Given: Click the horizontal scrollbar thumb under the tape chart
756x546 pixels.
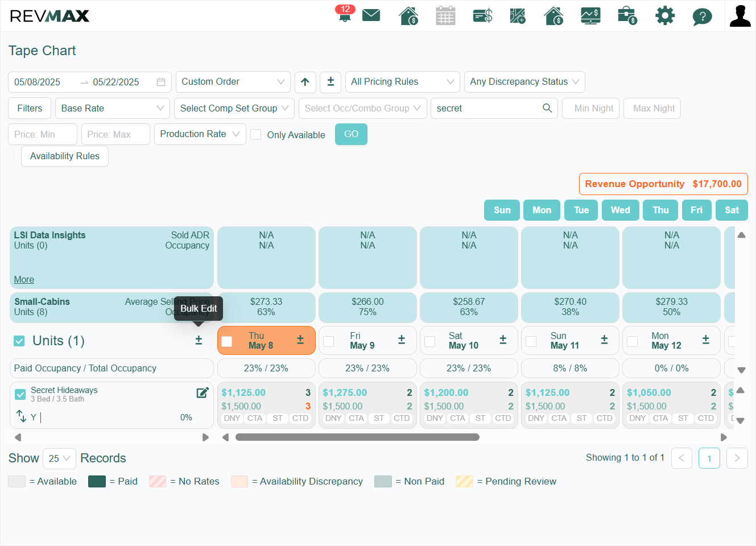Looking at the screenshot, I should 357,437.
